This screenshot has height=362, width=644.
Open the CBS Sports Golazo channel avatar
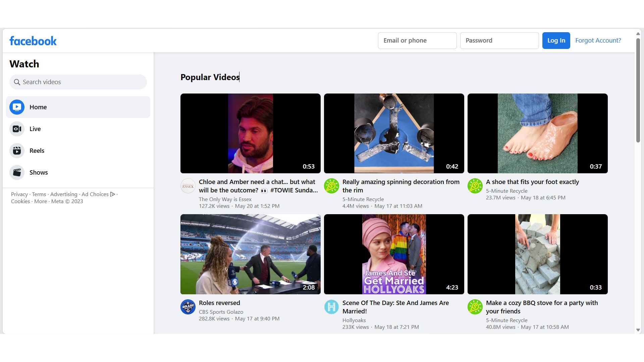188,307
